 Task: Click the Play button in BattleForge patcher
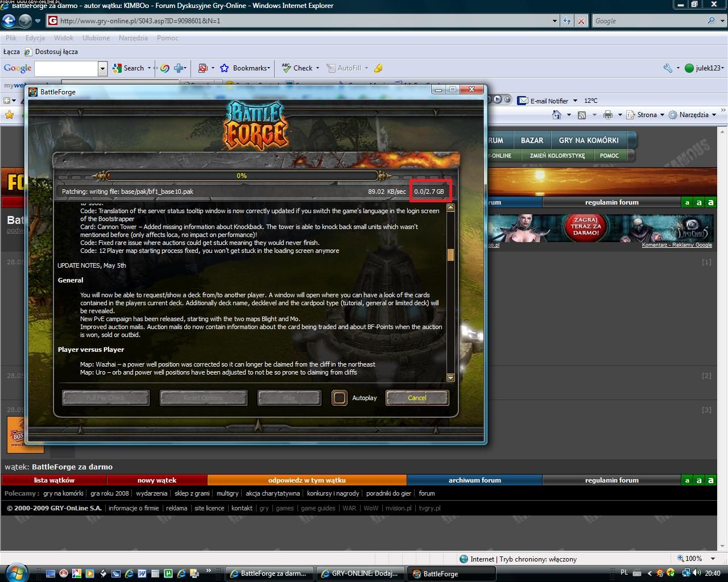tap(289, 398)
